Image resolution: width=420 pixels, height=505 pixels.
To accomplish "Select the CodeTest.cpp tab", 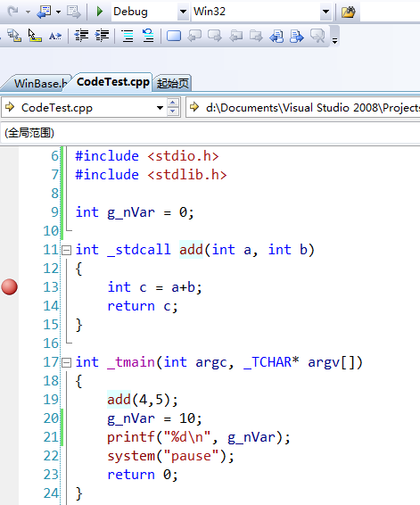I will tap(113, 82).
